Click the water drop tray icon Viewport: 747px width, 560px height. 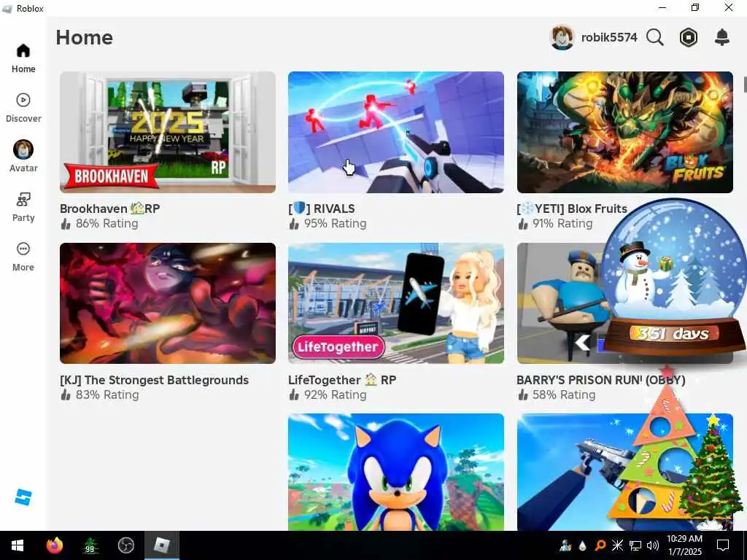tap(583, 545)
